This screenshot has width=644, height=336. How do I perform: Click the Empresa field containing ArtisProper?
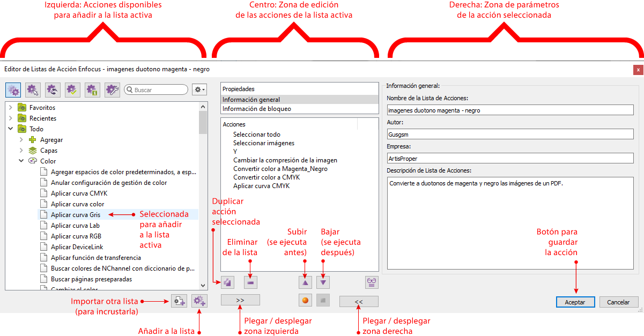tap(510, 158)
